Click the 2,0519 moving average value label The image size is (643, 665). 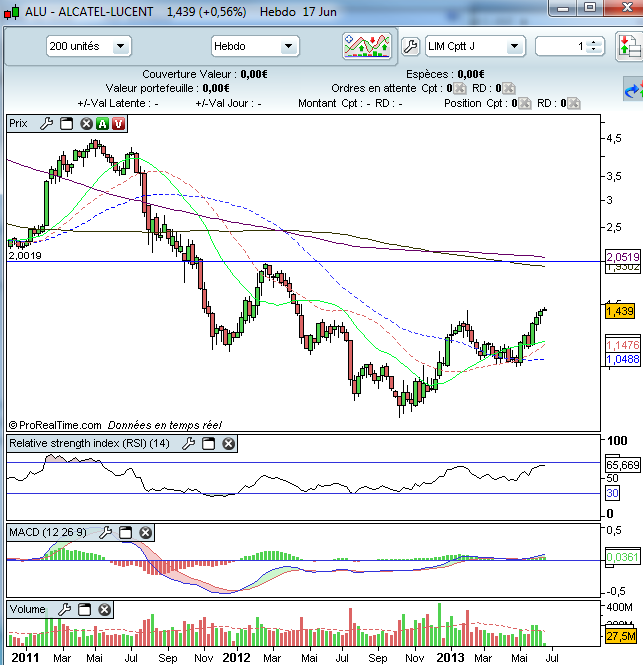pyautogui.click(x=623, y=257)
